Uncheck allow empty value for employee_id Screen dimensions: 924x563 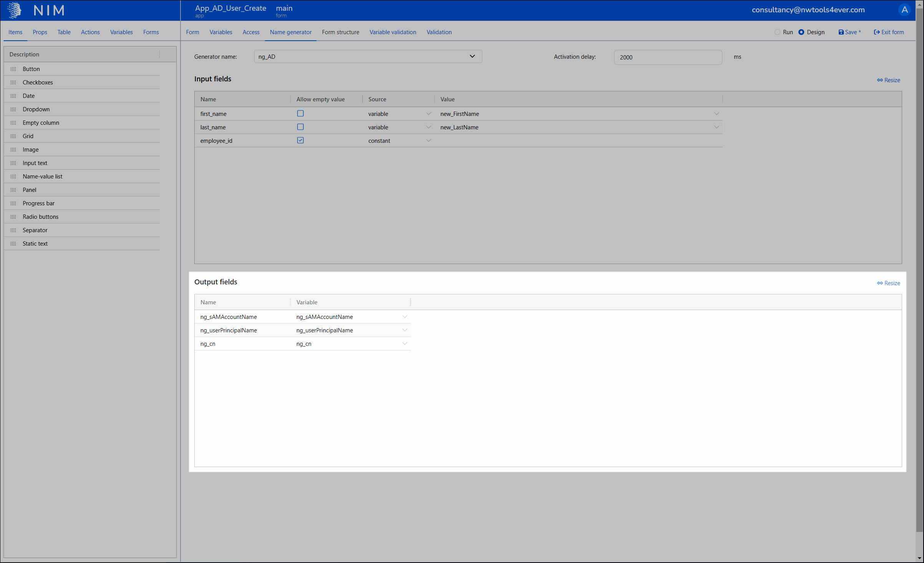point(300,140)
